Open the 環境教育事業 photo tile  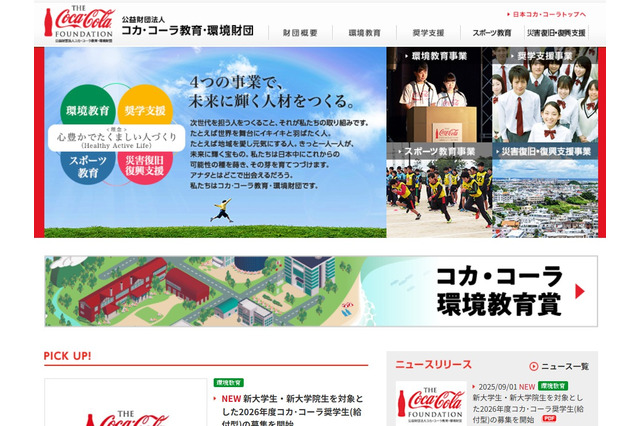(439, 95)
